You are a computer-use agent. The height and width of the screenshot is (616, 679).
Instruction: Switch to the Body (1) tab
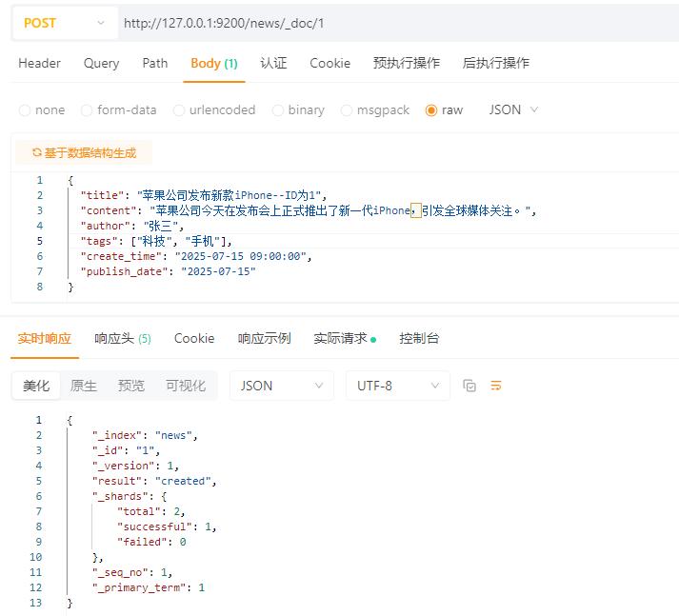pyautogui.click(x=214, y=63)
